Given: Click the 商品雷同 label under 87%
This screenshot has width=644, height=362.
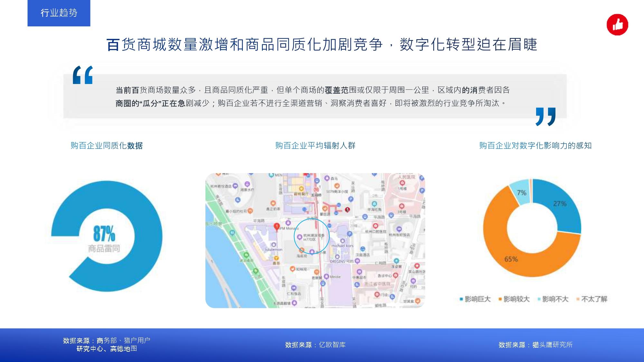Looking at the screenshot, I should [104, 248].
